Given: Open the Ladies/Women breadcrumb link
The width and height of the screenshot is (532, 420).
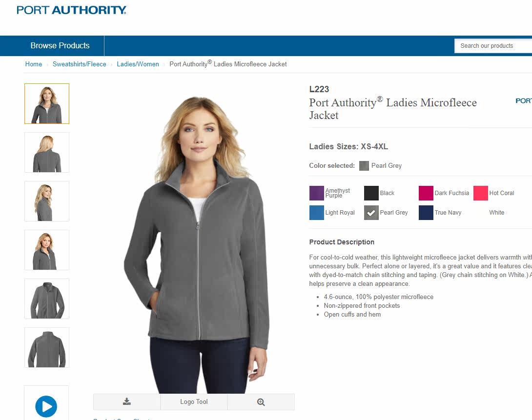Looking at the screenshot, I should coord(138,64).
